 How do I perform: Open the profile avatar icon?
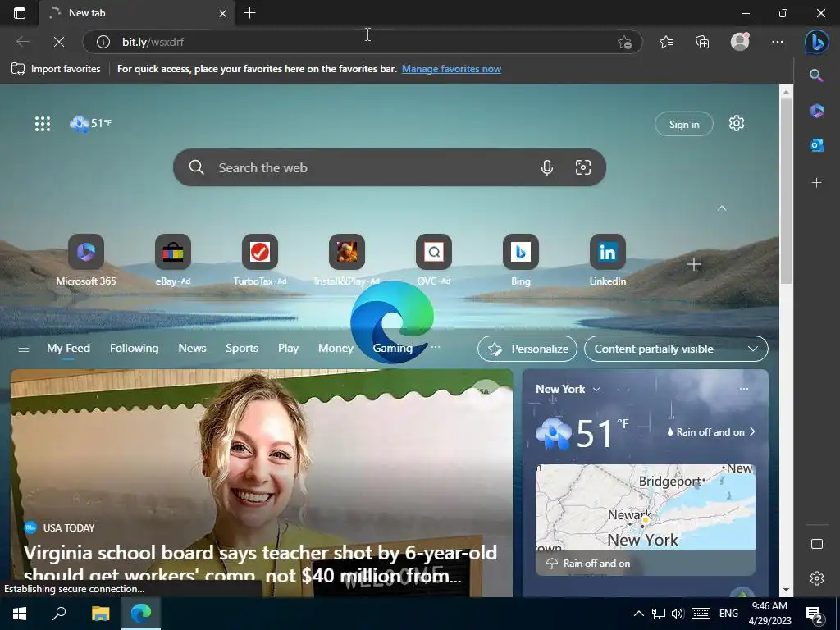click(x=740, y=42)
